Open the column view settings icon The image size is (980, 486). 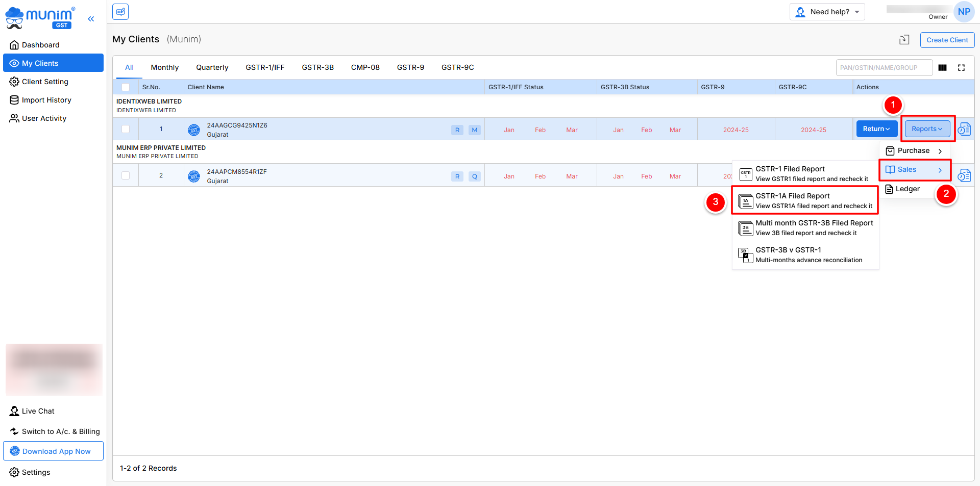[x=942, y=68]
